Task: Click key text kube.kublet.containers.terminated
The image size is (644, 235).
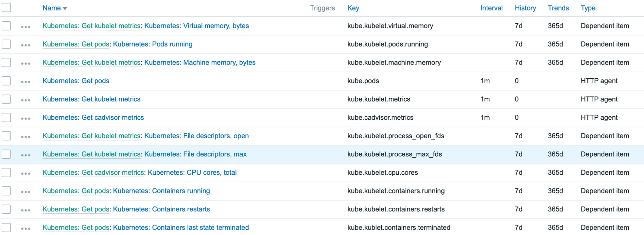Action: coord(399,228)
